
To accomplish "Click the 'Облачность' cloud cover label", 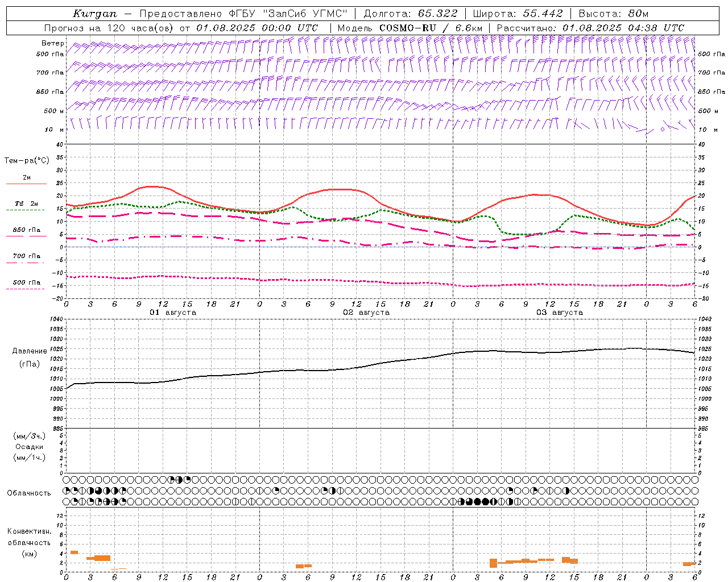I will (x=29, y=493).
